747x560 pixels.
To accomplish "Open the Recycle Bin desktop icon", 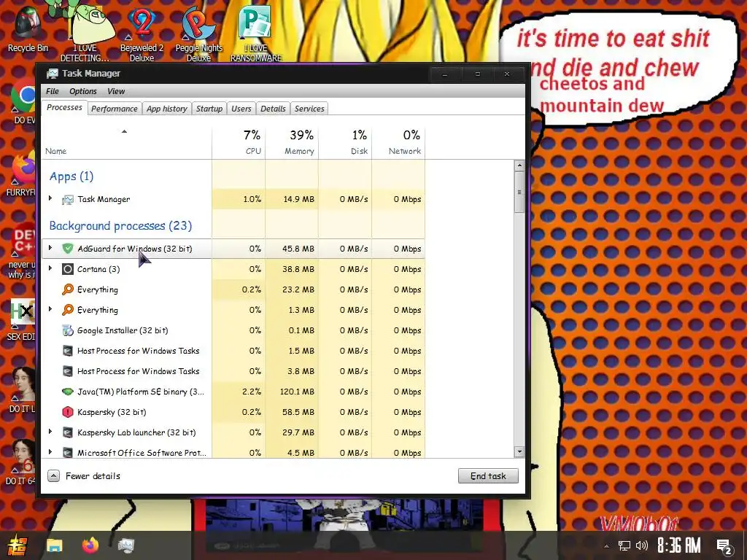I will click(28, 29).
